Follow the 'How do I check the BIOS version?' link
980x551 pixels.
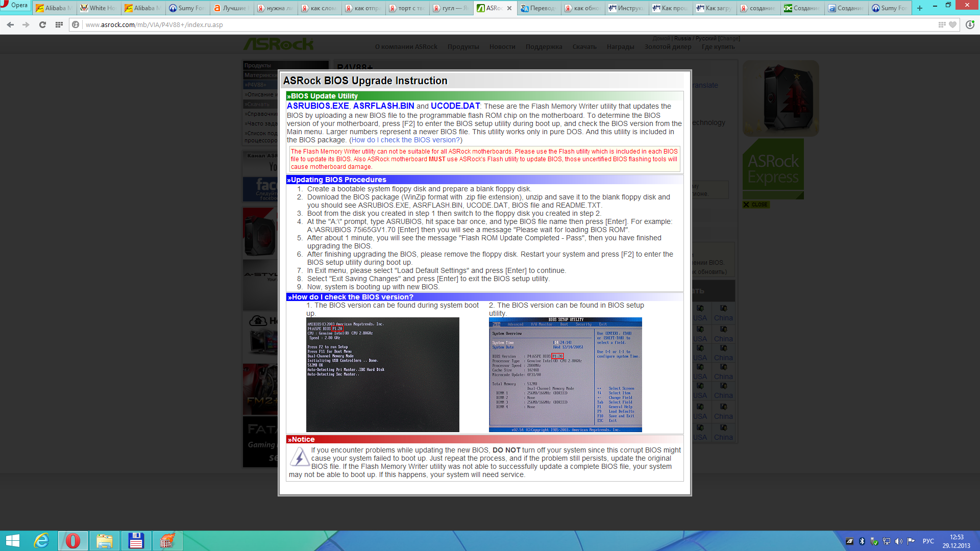tap(406, 140)
